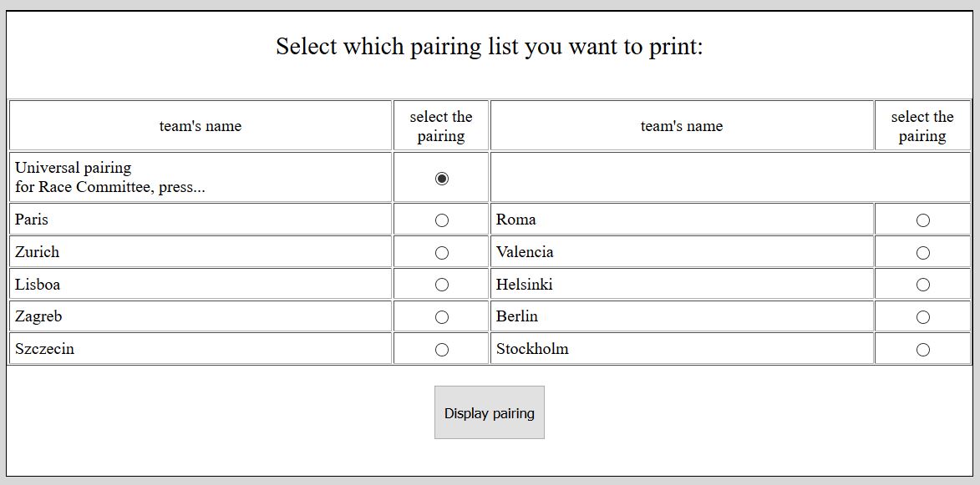Pick the Valencia pairing radio button
This screenshot has height=485, width=980.
click(x=922, y=253)
